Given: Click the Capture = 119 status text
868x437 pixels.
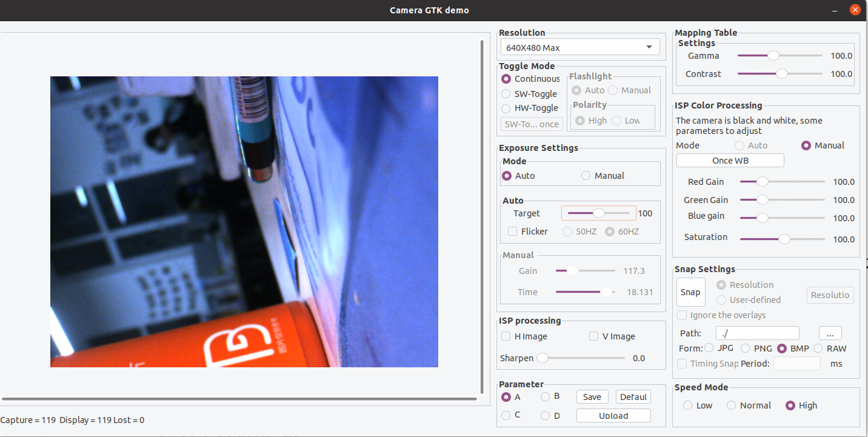Looking at the screenshot, I should (x=28, y=420).
